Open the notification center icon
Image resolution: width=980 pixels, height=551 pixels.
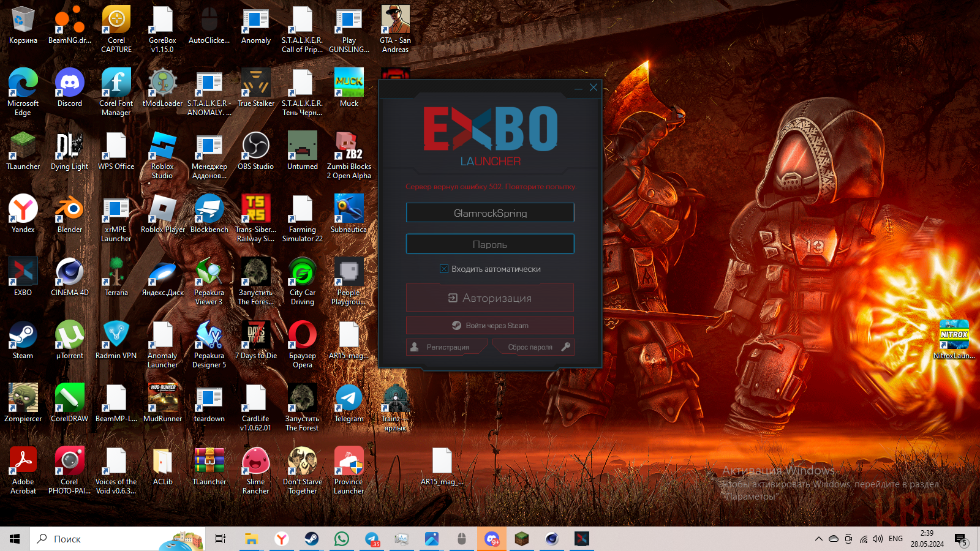point(962,539)
